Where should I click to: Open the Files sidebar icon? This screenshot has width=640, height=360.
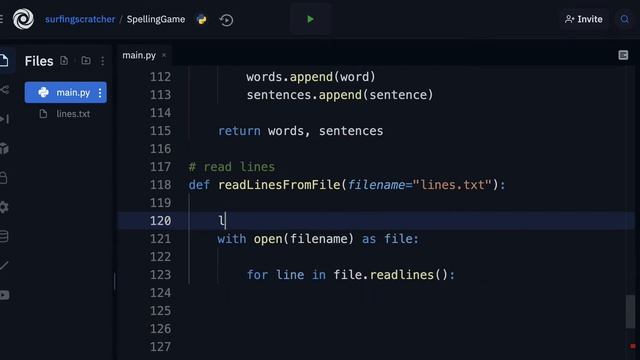(x=4, y=60)
